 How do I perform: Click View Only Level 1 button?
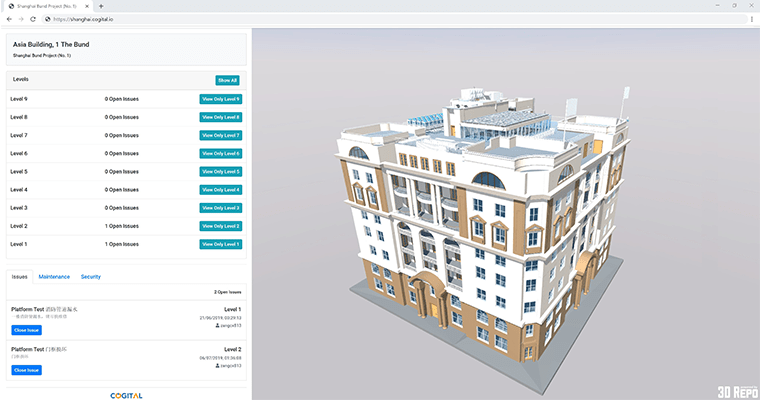[221, 244]
